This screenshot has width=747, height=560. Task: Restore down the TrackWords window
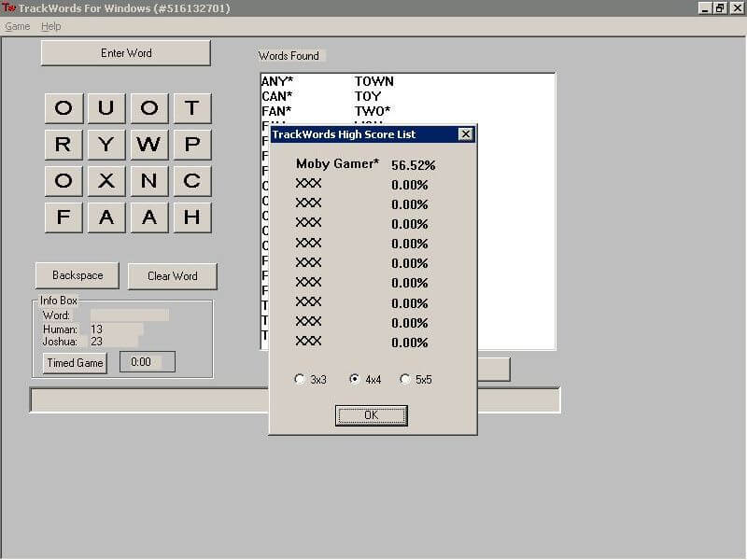tap(720, 8)
